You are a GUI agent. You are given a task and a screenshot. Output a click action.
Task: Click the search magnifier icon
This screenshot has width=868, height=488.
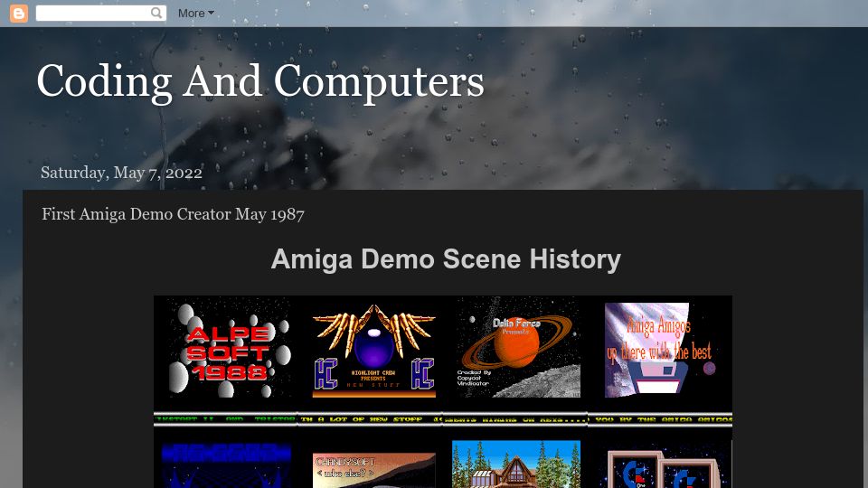tap(156, 13)
